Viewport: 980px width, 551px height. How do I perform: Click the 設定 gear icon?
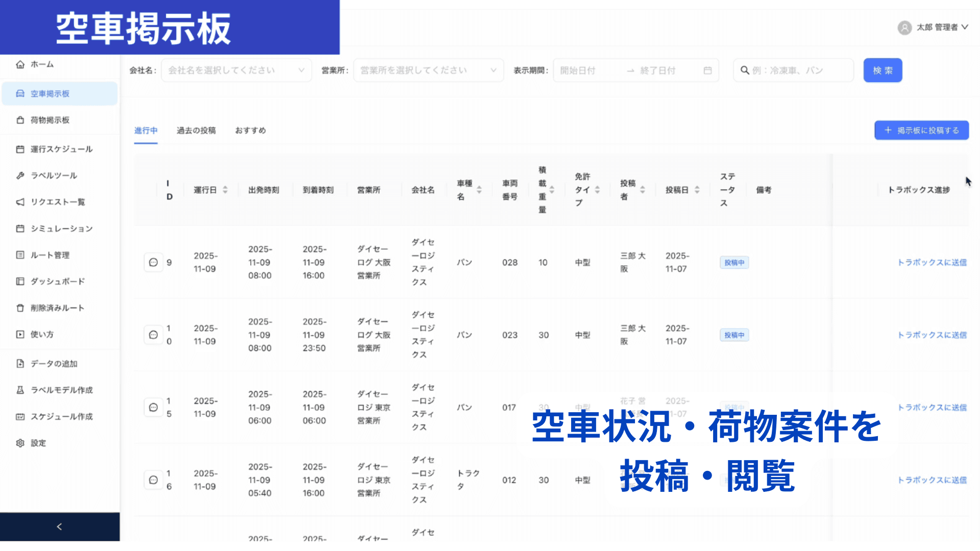coord(20,443)
